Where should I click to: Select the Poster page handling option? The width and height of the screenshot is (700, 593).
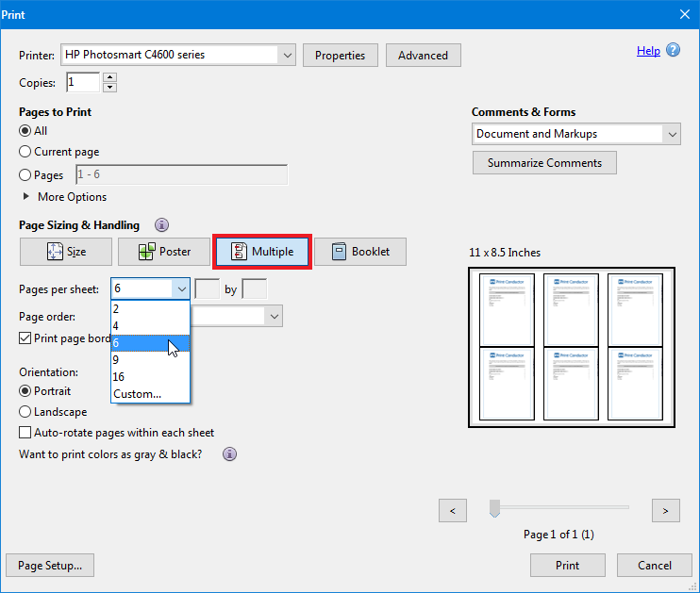point(164,252)
